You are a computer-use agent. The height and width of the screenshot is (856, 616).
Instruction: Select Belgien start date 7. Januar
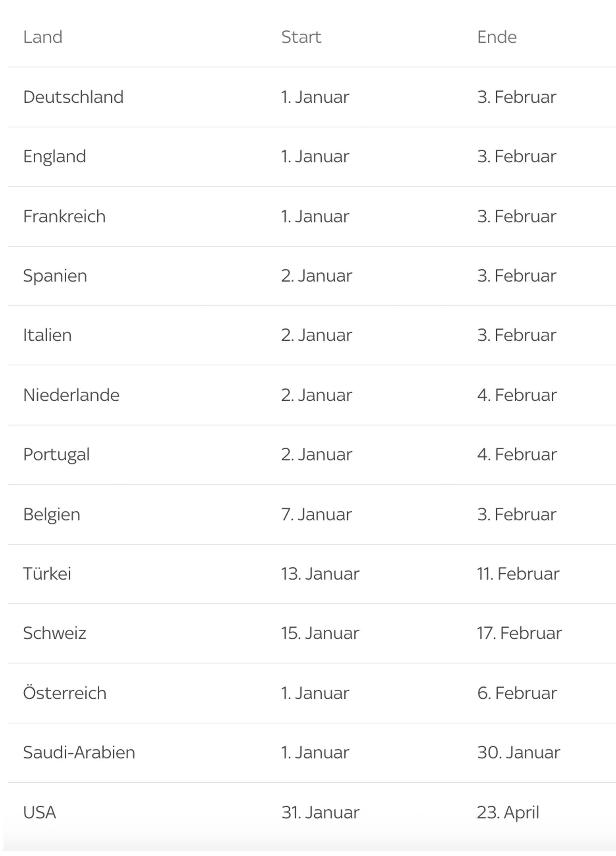click(x=316, y=515)
